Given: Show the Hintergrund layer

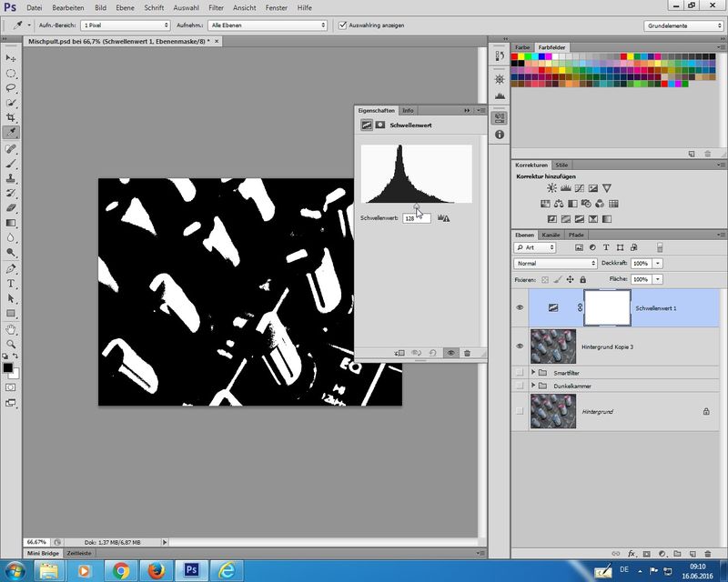Looking at the screenshot, I should pyautogui.click(x=520, y=412).
